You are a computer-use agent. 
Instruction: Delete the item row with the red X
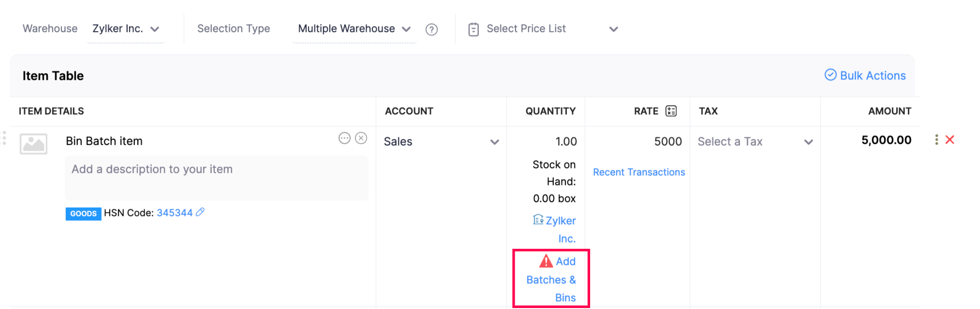950,140
